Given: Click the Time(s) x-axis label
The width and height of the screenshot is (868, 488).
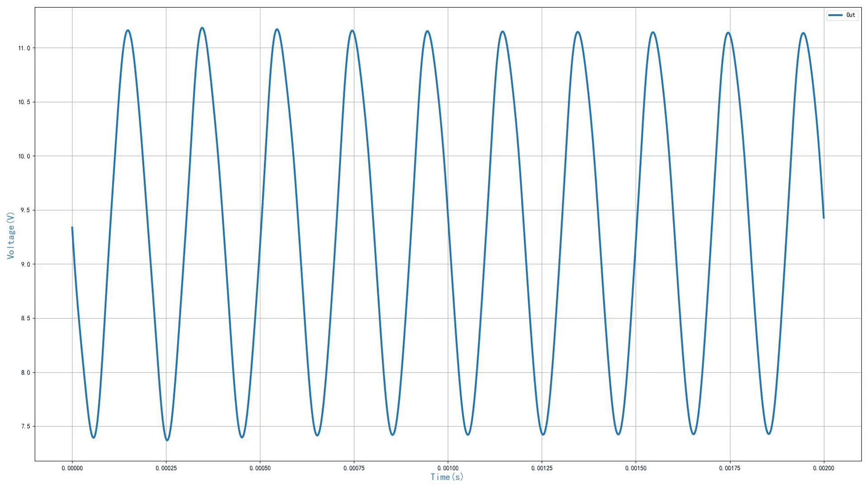Looking at the screenshot, I should coord(447,477).
